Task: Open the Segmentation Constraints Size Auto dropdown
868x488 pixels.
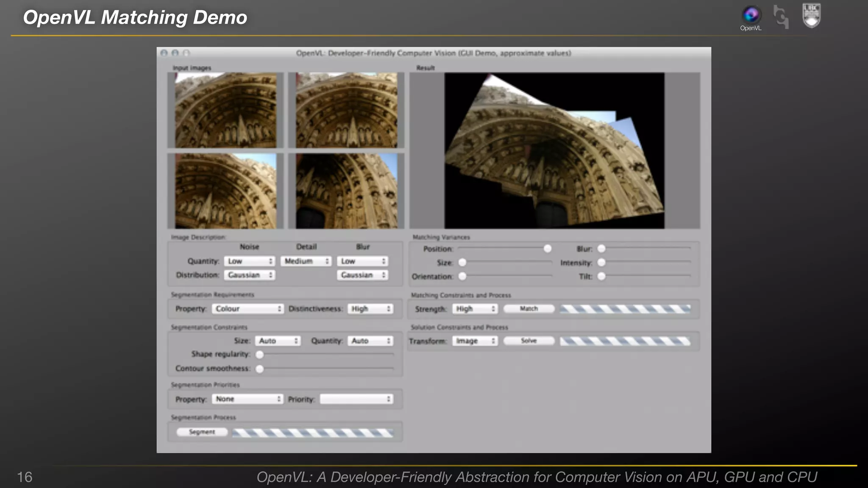Action: point(278,341)
